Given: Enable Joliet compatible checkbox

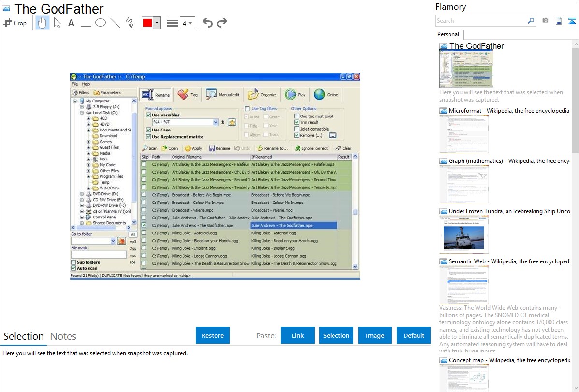Looking at the screenshot, I should [x=297, y=129].
